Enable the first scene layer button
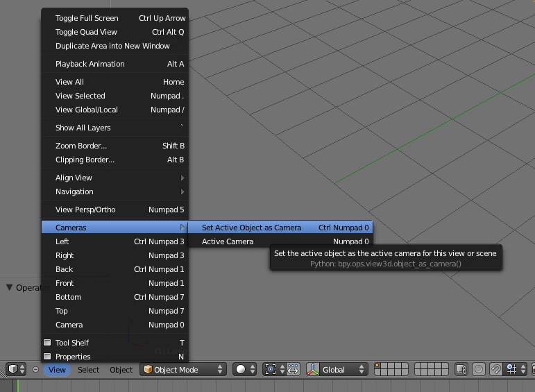Screen dimensions: 535x392 (x=378, y=366)
